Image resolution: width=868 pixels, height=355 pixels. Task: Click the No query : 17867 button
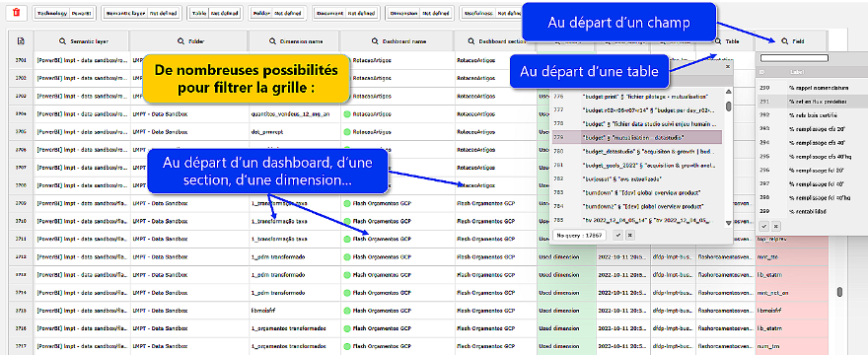(x=580, y=235)
